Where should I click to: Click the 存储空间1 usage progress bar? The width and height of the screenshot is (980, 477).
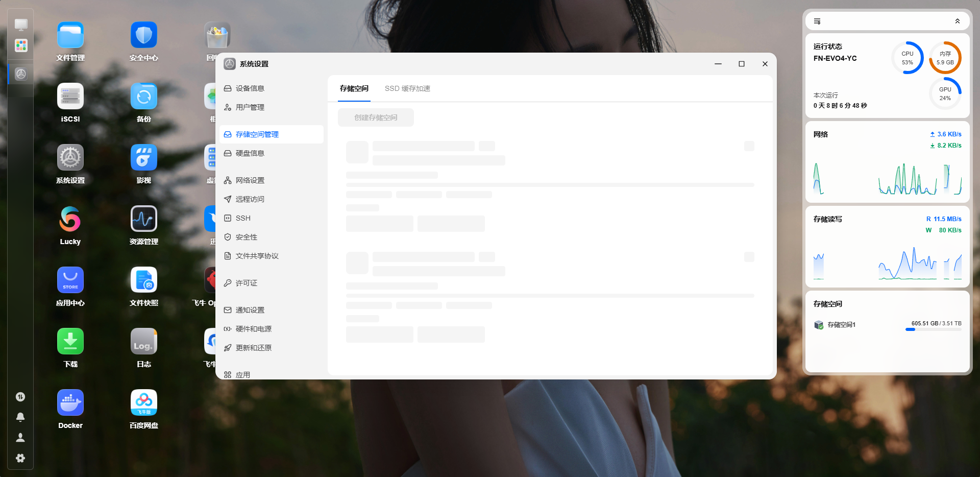[934, 329]
